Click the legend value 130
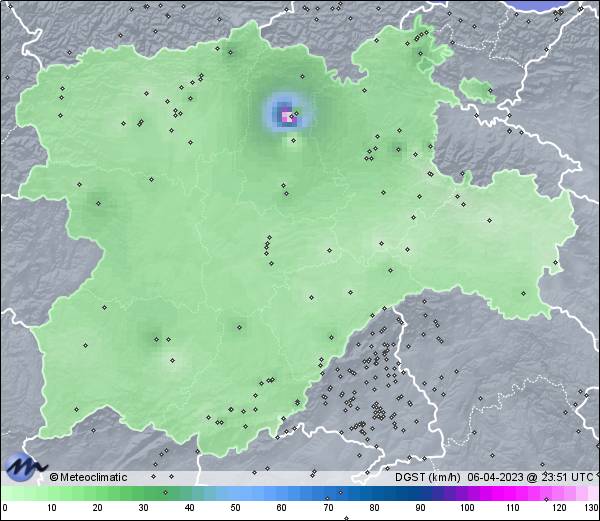Screen dimensions: 600x521 [592, 508]
